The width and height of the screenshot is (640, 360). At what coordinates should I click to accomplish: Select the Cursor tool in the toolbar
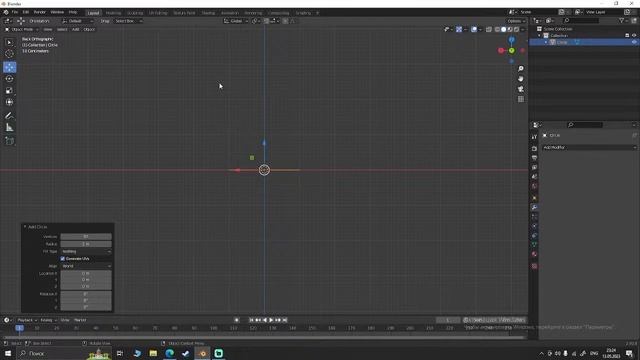(x=9, y=54)
